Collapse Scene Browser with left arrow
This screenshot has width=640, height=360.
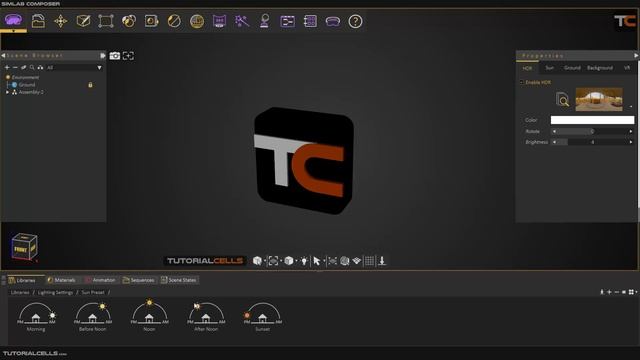pos(3,55)
